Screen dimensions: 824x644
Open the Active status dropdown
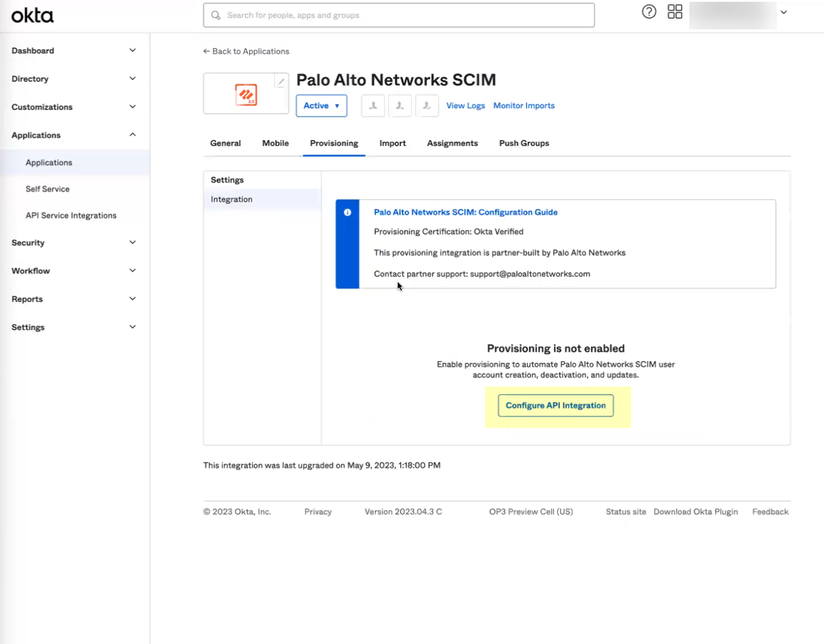click(x=322, y=105)
